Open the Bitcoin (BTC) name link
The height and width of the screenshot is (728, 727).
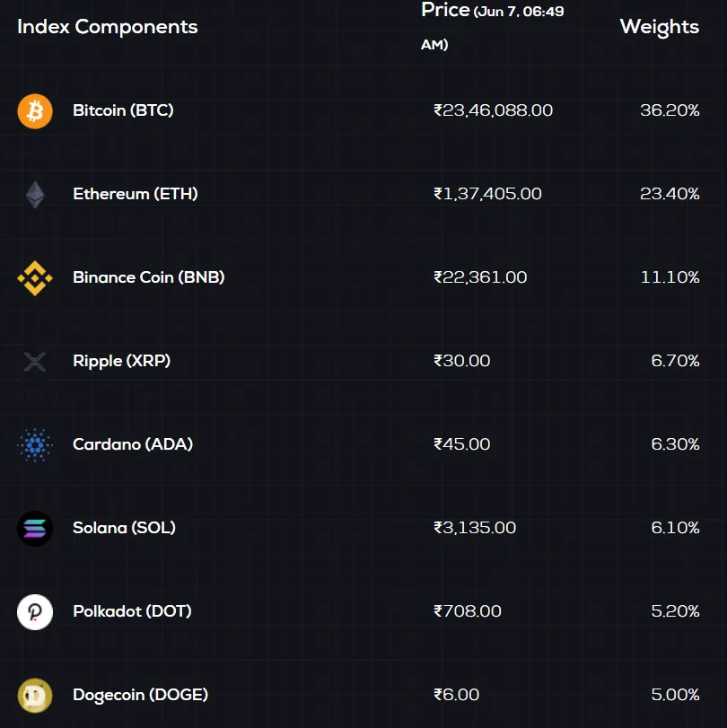123,110
